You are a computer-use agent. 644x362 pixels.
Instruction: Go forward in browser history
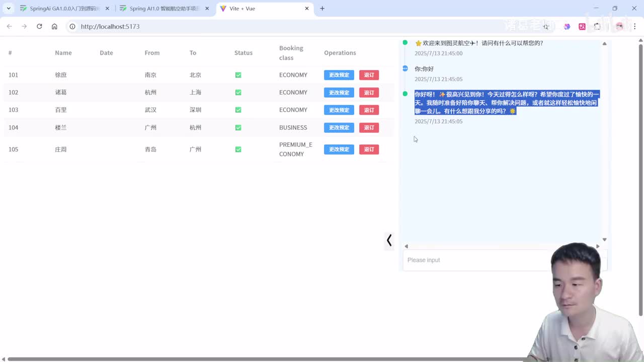pos(24,26)
